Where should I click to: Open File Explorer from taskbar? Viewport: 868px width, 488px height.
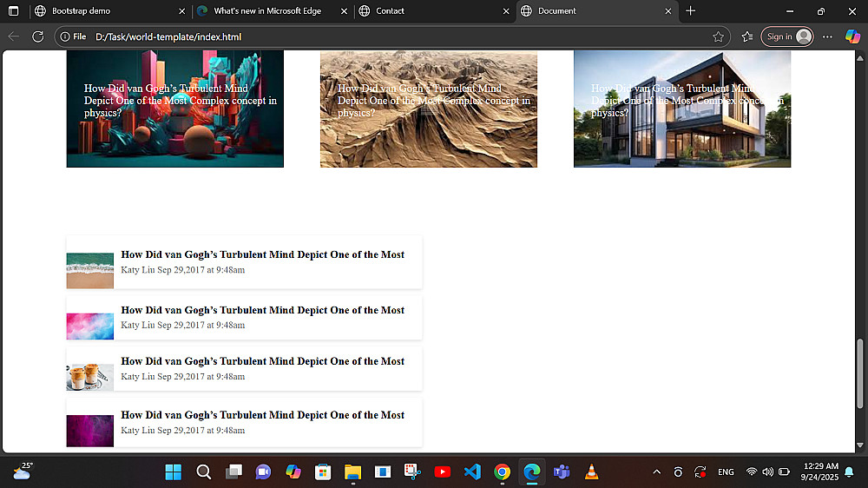352,472
